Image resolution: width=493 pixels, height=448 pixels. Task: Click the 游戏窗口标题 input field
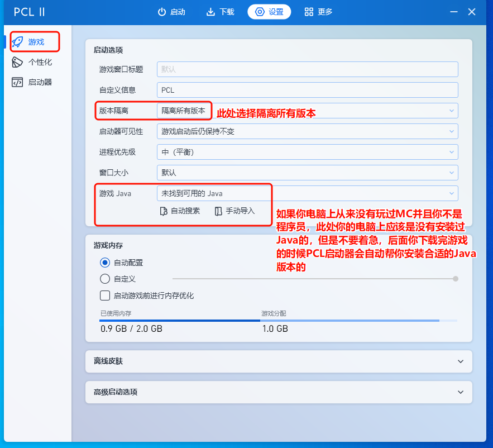click(307, 69)
